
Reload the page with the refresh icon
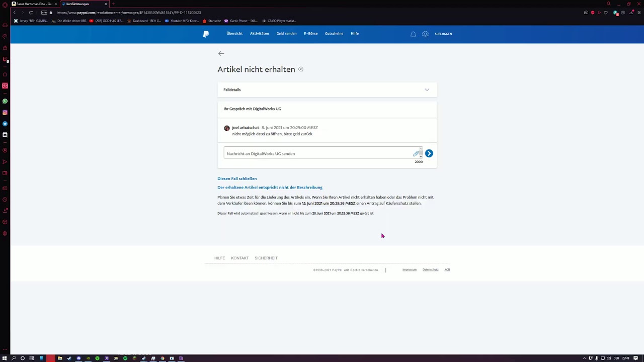(31, 13)
